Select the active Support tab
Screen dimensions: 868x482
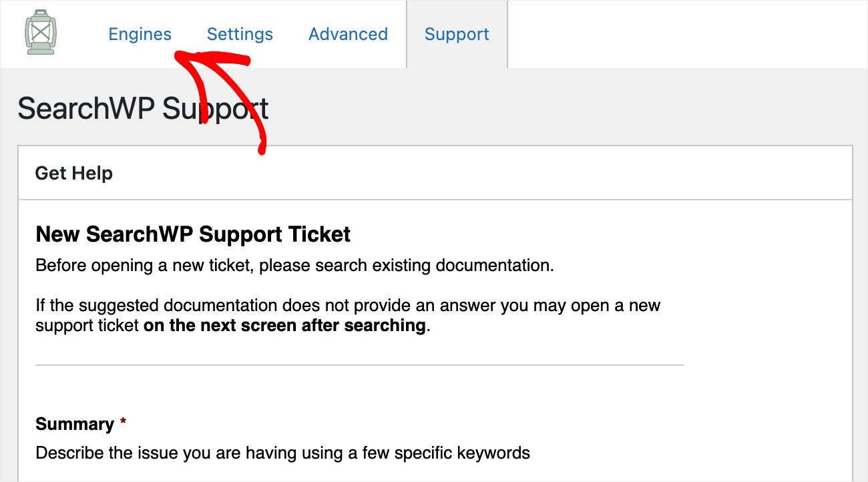coord(457,34)
